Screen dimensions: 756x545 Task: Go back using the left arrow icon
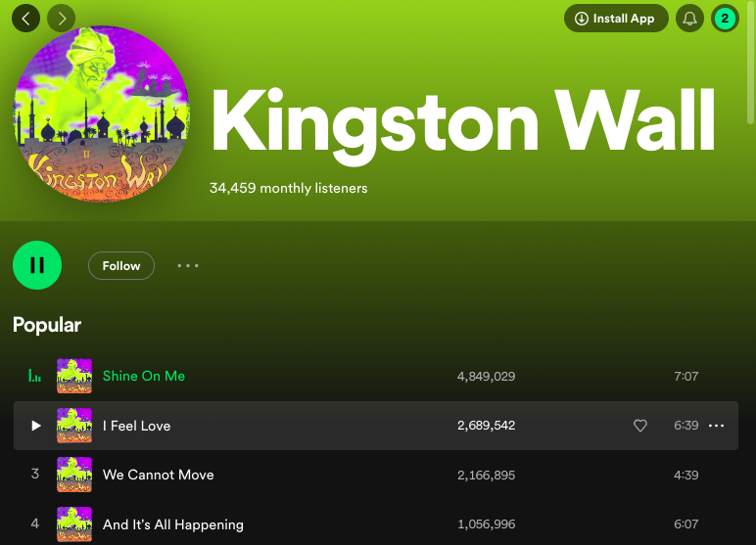tap(26, 19)
